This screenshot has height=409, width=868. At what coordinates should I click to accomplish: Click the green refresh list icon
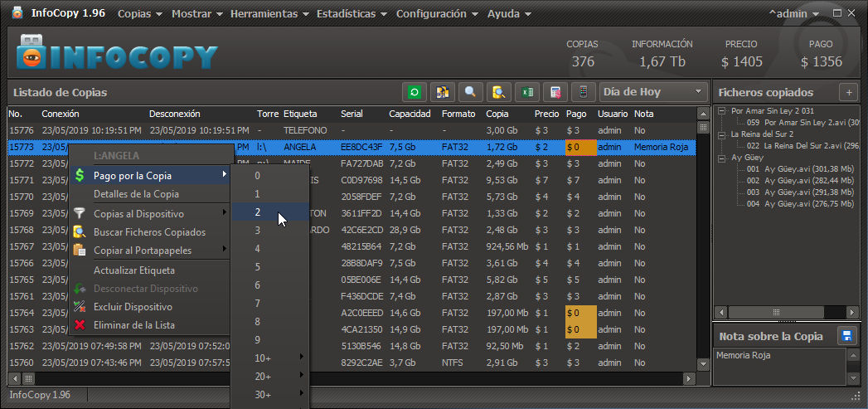coord(414,92)
